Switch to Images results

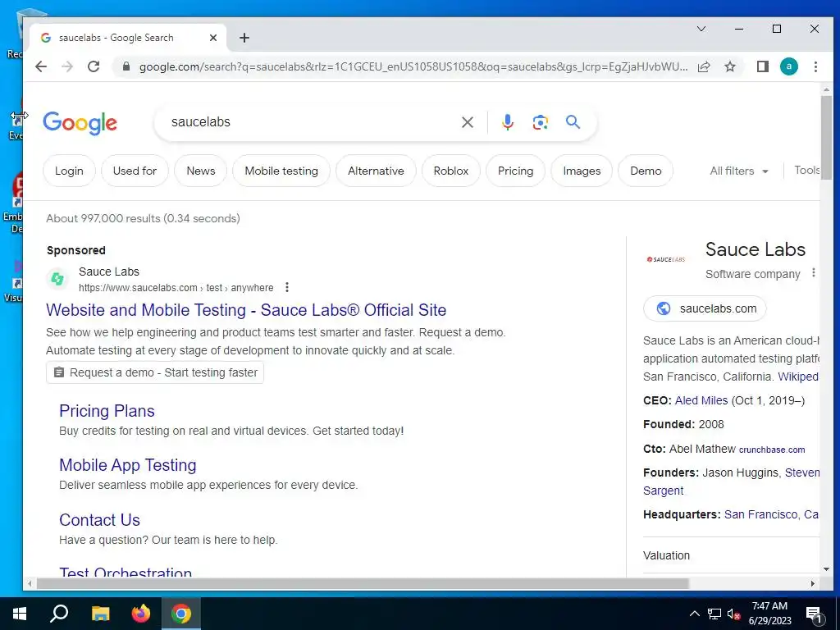tap(582, 171)
